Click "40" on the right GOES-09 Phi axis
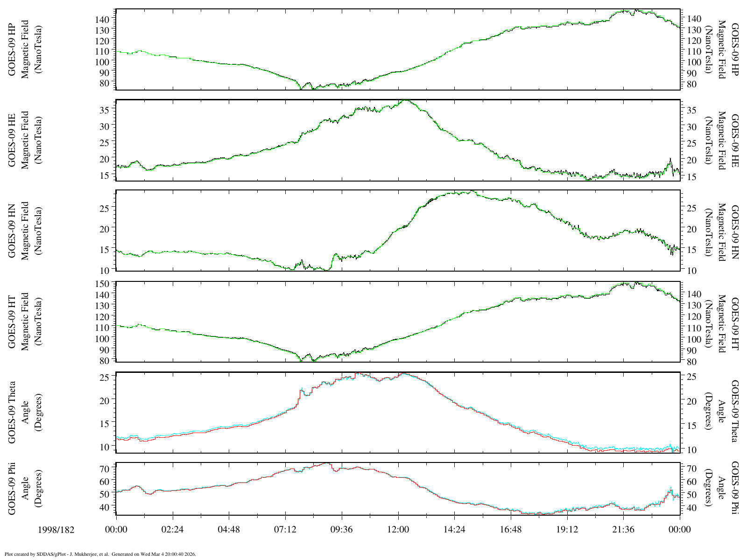 point(691,508)
